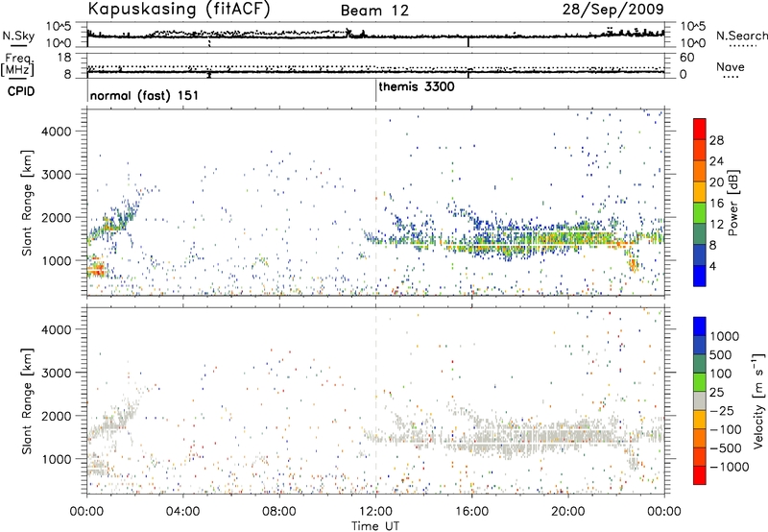The height and width of the screenshot is (532, 768).
Task: Click the date '28/Sep/2009'
Action: (x=612, y=9)
